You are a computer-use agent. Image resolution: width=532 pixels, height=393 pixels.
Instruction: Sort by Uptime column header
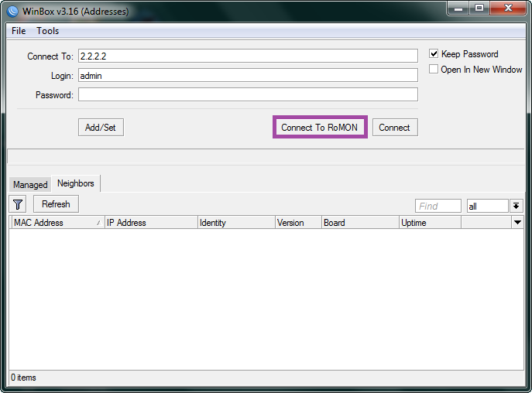point(430,223)
